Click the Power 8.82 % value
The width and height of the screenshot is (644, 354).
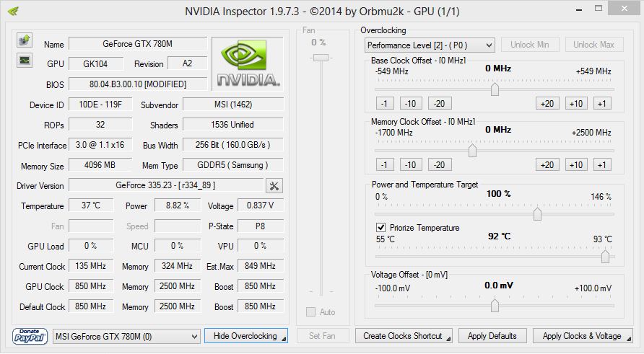pyautogui.click(x=178, y=205)
